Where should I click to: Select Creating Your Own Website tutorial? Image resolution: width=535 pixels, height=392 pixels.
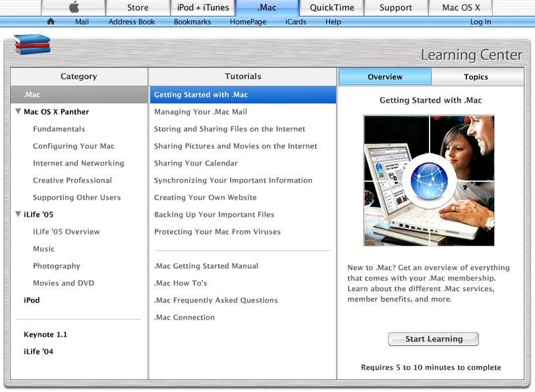[x=206, y=197]
